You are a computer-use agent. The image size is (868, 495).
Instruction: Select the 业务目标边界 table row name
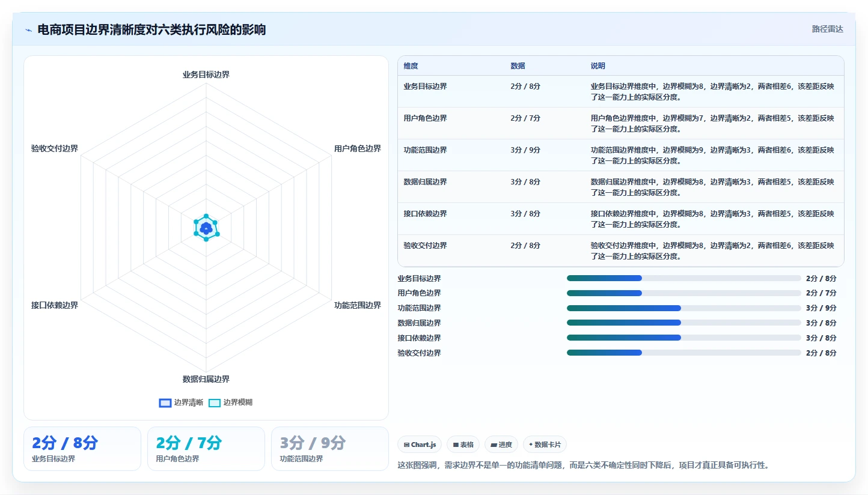426,87
